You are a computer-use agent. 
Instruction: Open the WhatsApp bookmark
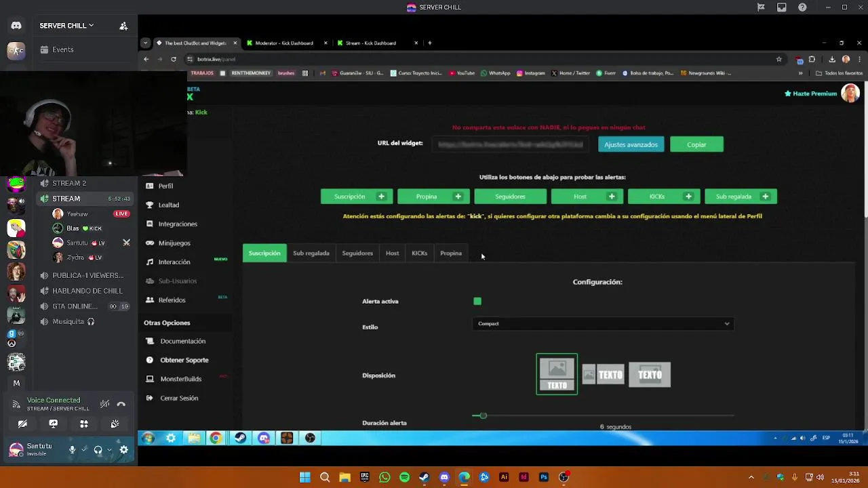click(x=496, y=73)
